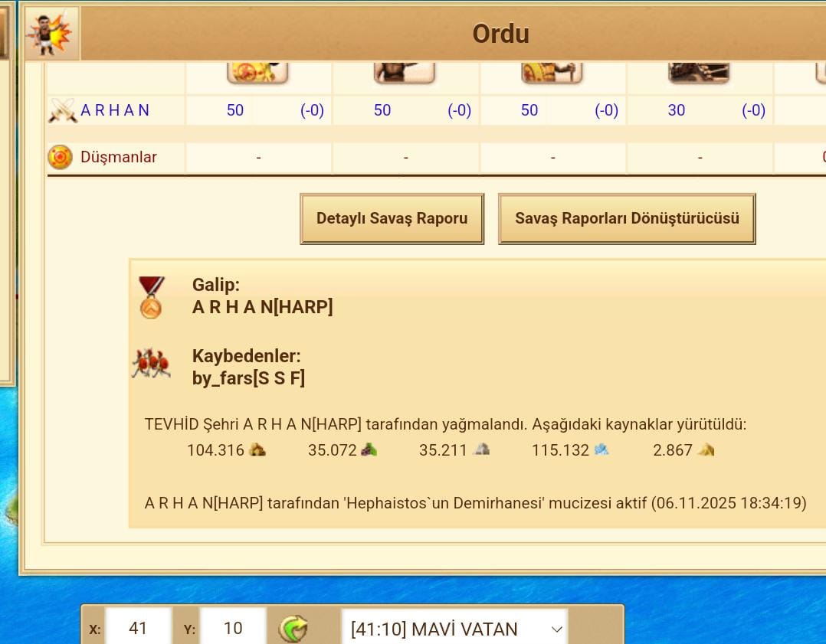Click the Kaybedenler defeated soldiers icon
Image resolution: width=826 pixels, height=644 pixels.
tap(151, 363)
